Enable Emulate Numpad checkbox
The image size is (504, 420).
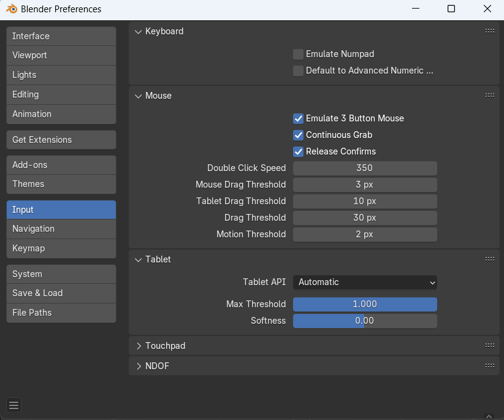pos(298,54)
